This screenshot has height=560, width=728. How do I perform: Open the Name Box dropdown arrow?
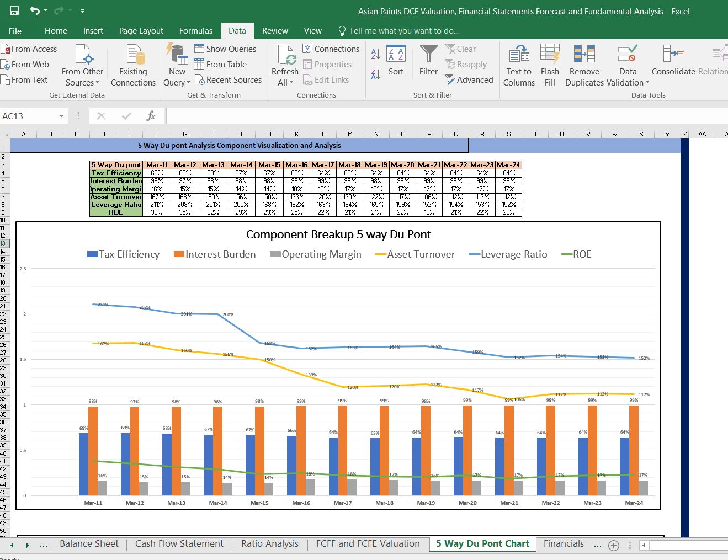pyautogui.click(x=61, y=116)
